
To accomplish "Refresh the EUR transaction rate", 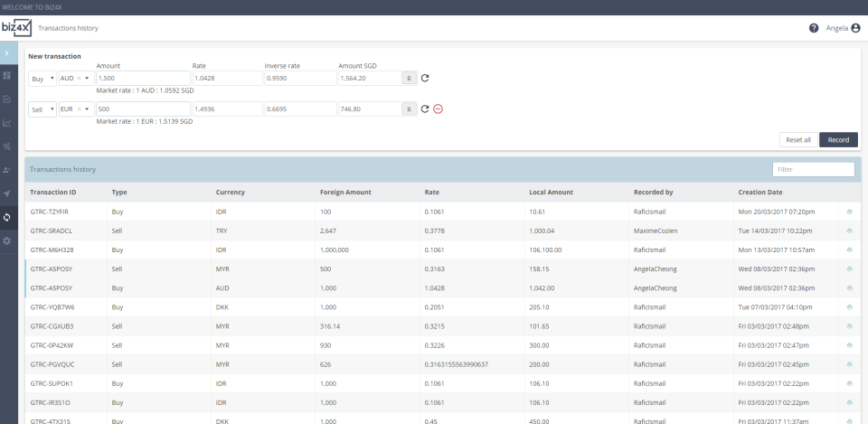I will coord(425,109).
